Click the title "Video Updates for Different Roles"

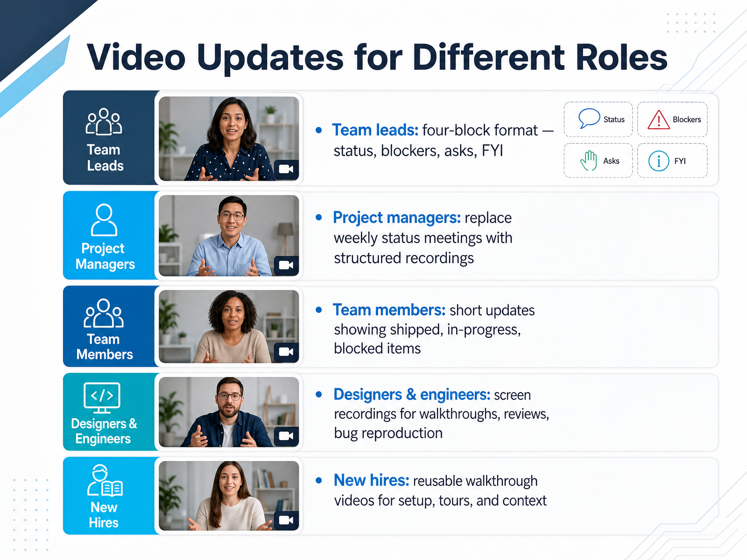pyautogui.click(x=377, y=57)
